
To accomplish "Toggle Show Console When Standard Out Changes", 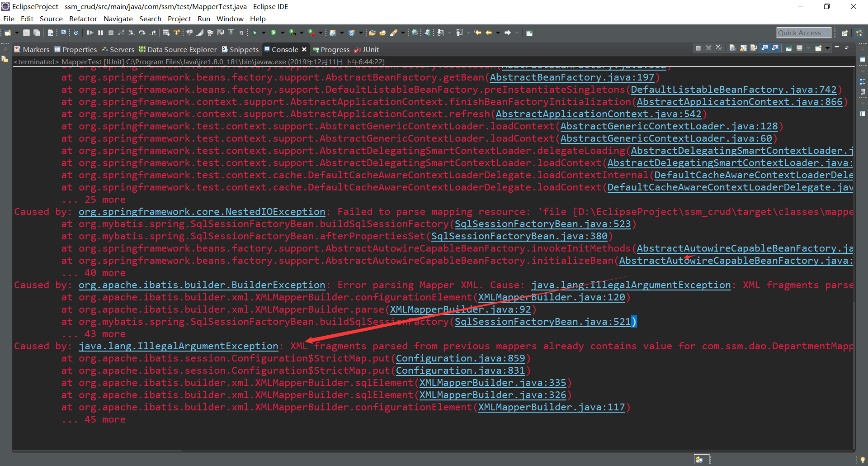I will pos(764,48).
